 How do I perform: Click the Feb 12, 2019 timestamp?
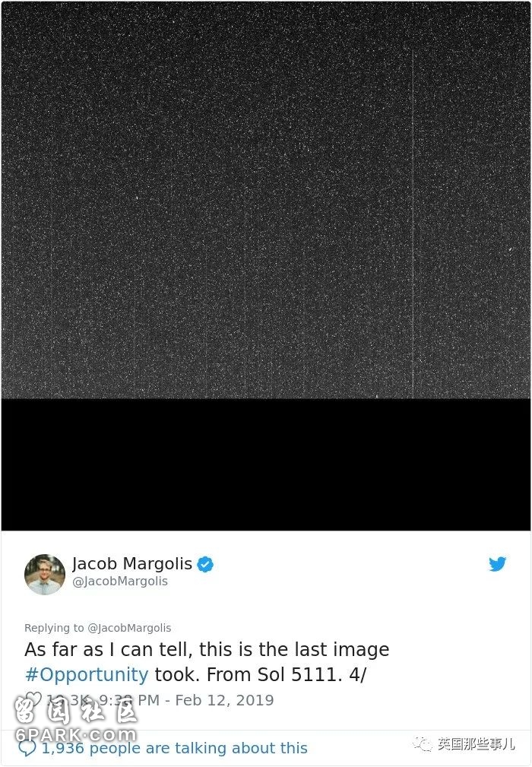pos(224,700)
